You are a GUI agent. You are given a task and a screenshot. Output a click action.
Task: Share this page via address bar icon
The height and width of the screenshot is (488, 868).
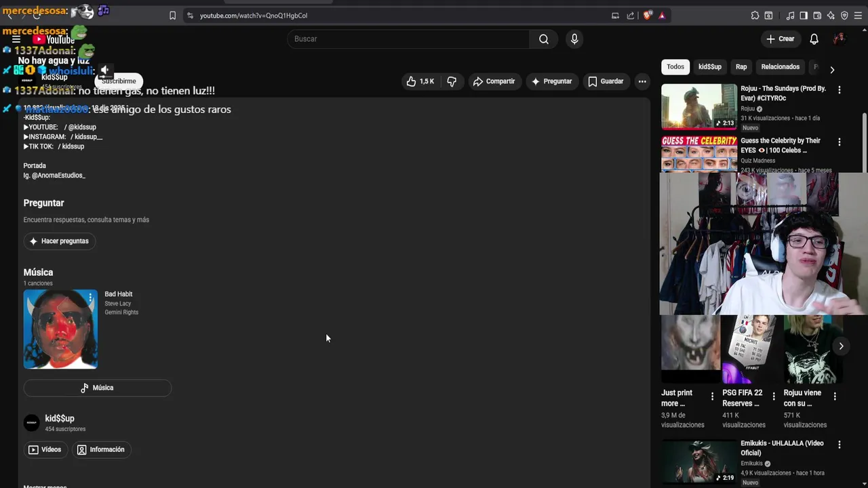click(x=631, y=16)
